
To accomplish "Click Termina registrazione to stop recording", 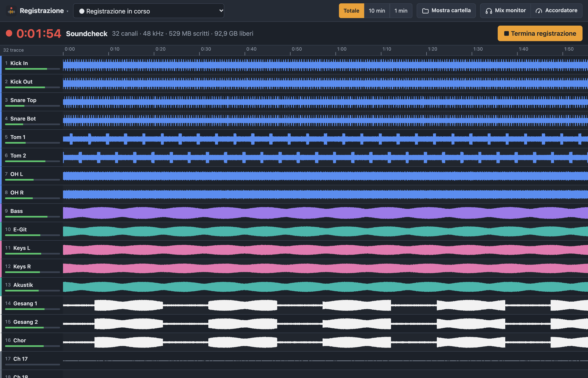I will (540, 33).
